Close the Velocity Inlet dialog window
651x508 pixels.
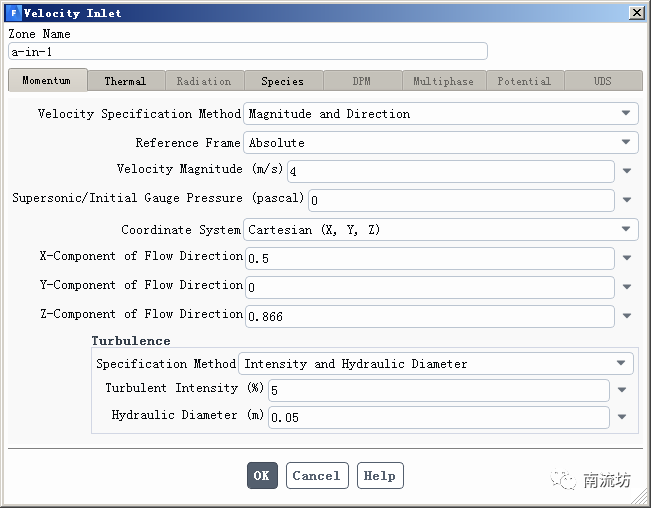point(636,13)
